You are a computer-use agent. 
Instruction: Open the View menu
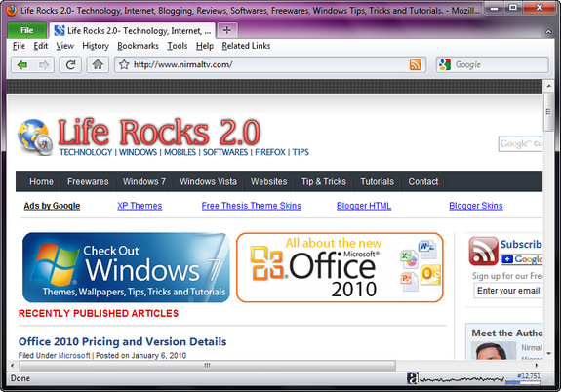(64, 46)
